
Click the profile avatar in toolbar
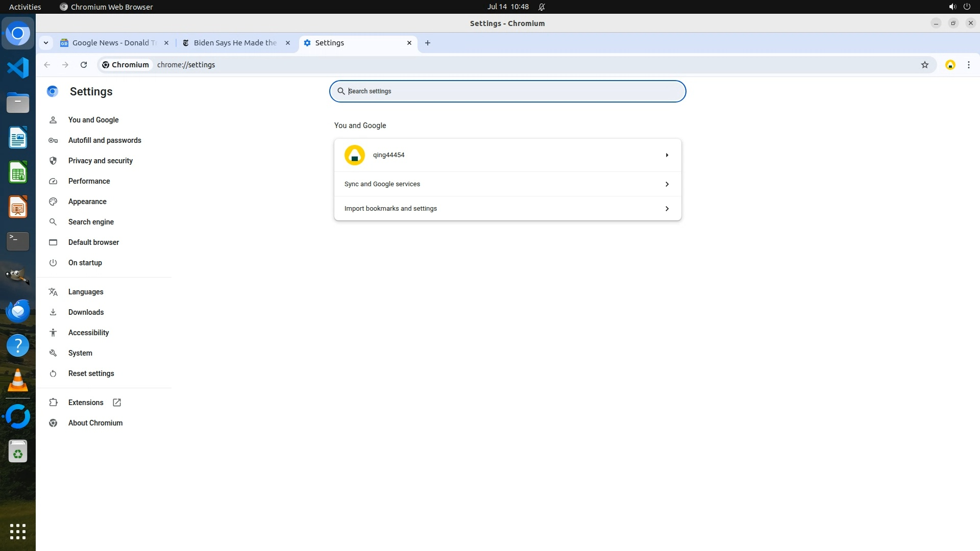click(950, 65)
